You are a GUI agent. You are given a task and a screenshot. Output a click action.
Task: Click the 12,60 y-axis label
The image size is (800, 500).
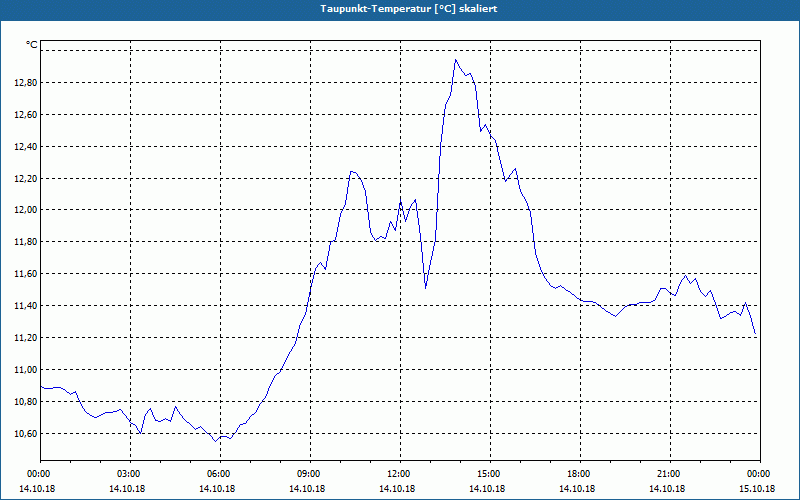click(25, 115)
